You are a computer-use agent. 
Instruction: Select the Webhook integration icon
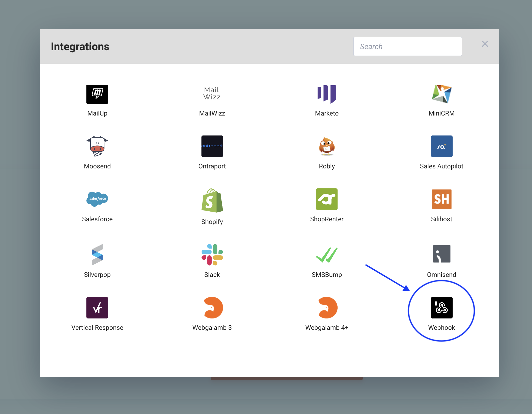(442, 308)
